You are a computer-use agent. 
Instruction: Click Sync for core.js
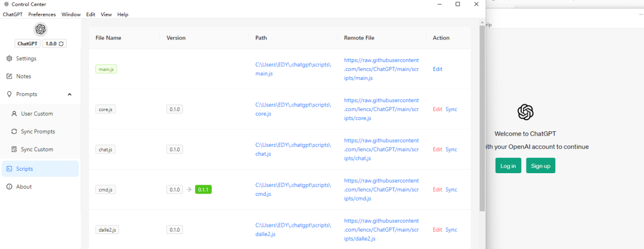pyautogui.click(x=451, y=109)
